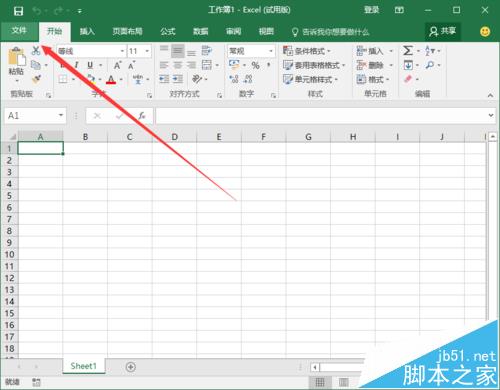Toggle Wrap Text
Screen dimensions: 500x390
[207, 51]
